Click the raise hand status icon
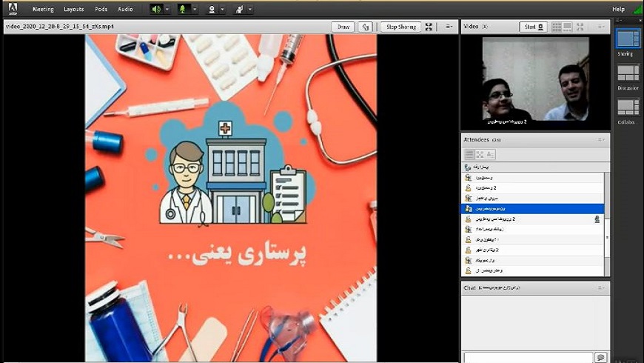644x363 pixels. click(239, 9)
